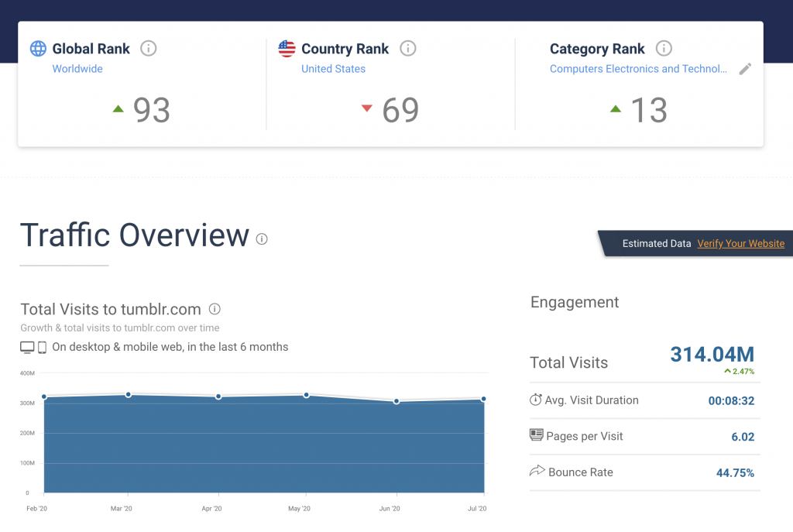Open the Computers Electronics and Technology category link
The image size is (793, 532).
638,69
